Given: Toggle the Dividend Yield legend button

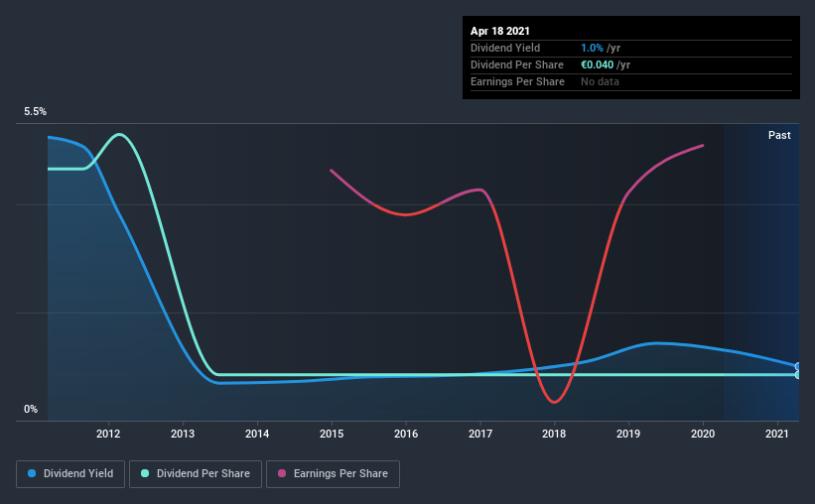Looking at the screenshot, I should click(70, 474).
